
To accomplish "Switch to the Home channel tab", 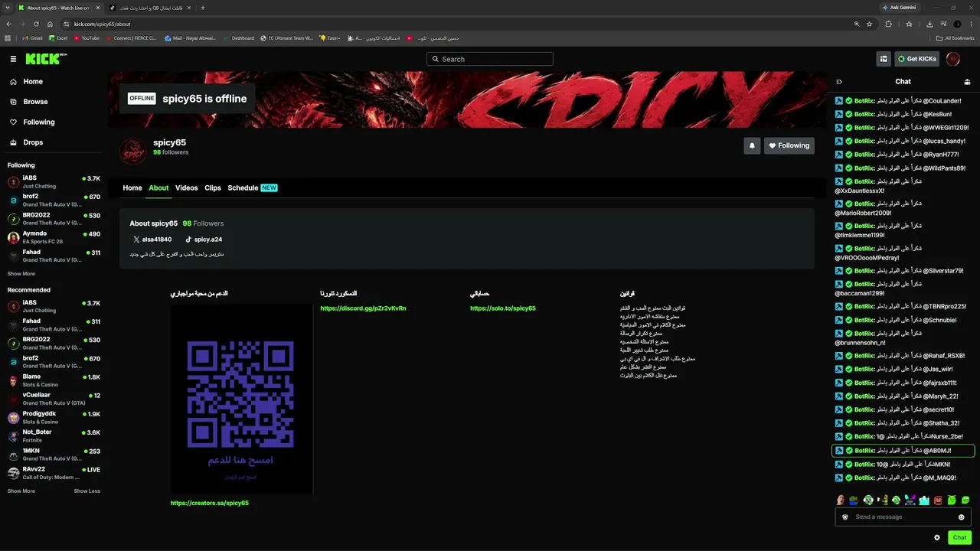I will (x=132, y=188).
